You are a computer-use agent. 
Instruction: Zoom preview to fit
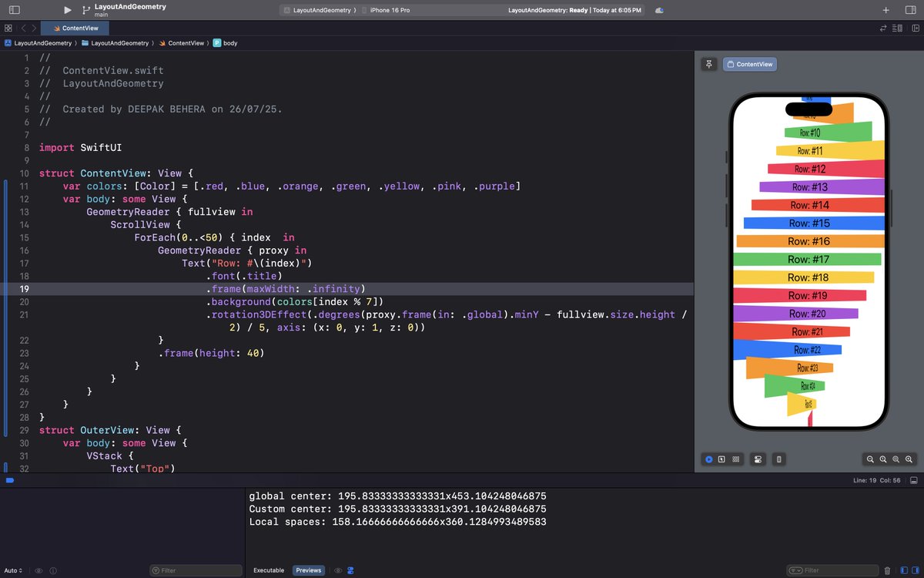tap(896, 459)
